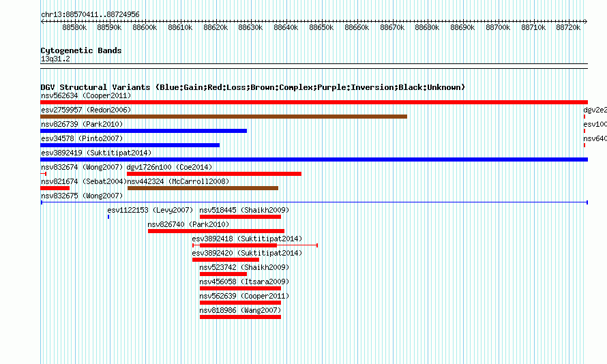Click red nsv523742 loss bar
The width and height of the screenshot is (607, 364).
[224, 274]
